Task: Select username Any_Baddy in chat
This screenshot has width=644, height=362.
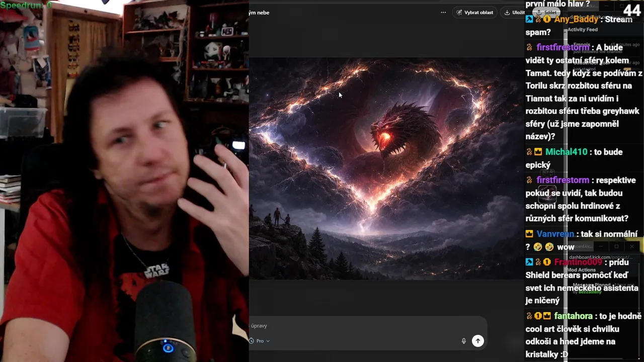Action: coord(576,19)
